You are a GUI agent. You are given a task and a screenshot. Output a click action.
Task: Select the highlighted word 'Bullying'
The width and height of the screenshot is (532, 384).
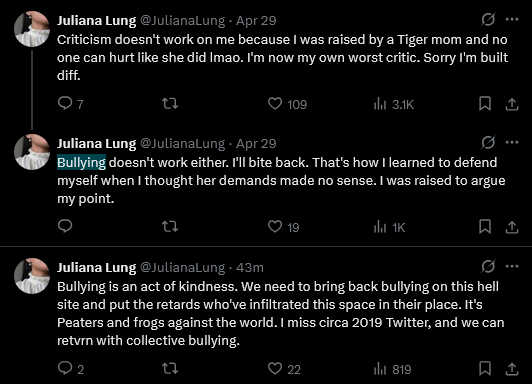[81, 162]
